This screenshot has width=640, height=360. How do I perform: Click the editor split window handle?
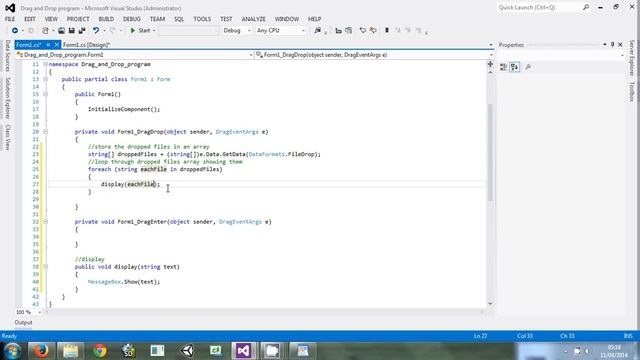pyautogui.click(x=490, y=64)
